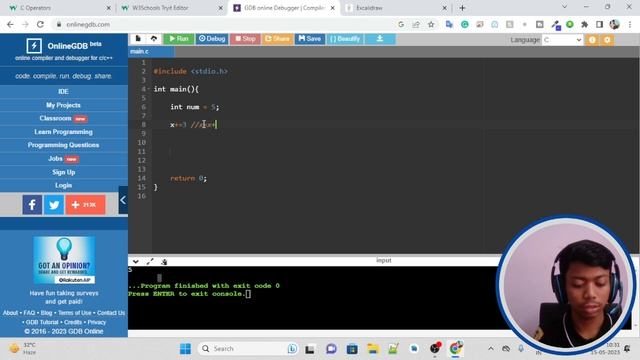The width and height of the screenshot is (640, 360).
Task: Click the About link in the footer
Action: [10, 313]
